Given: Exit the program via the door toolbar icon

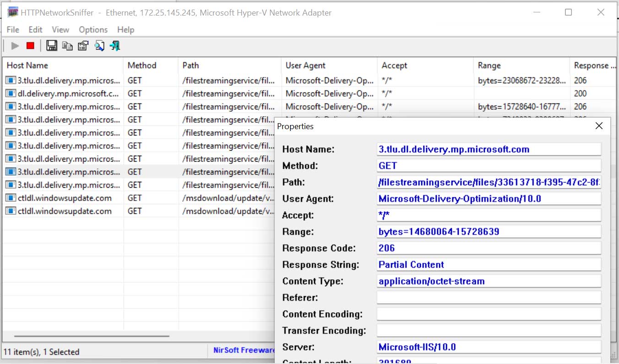Looking at the screenshot, I should coord(114,45).
